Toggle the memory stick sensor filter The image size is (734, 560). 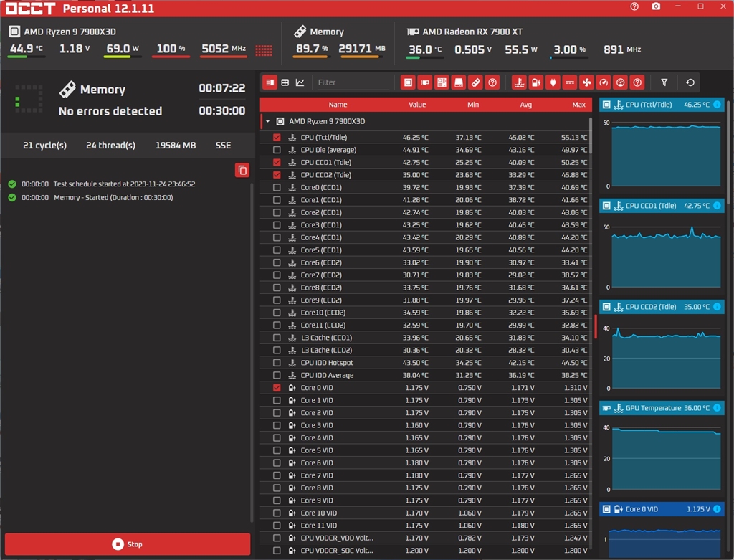pyautogui.click(x=476, y=82)
